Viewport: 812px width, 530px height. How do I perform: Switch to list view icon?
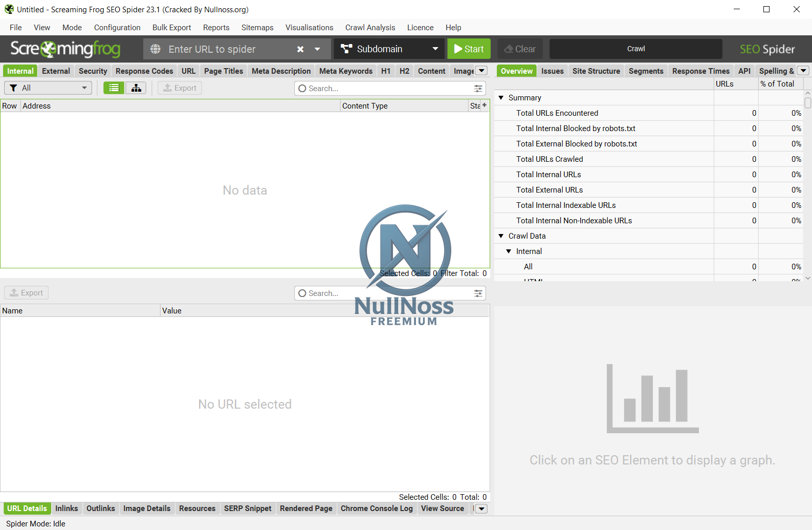tap(114, 88)
